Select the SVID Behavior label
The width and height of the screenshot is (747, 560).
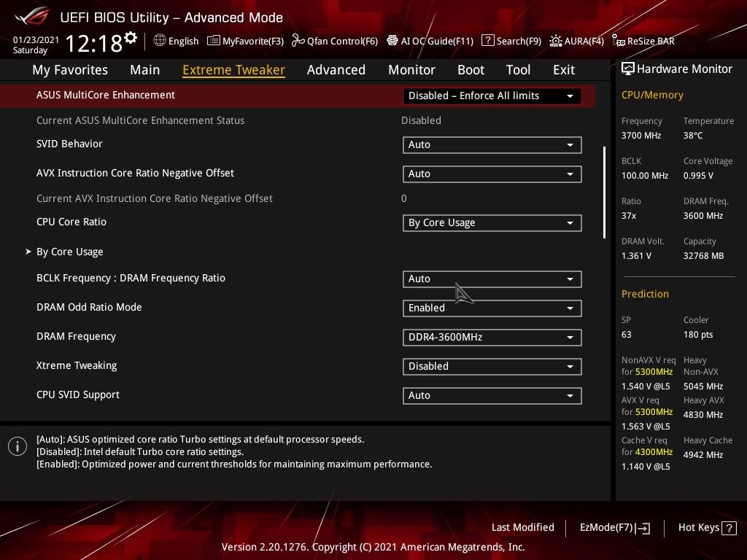(69, 144)
